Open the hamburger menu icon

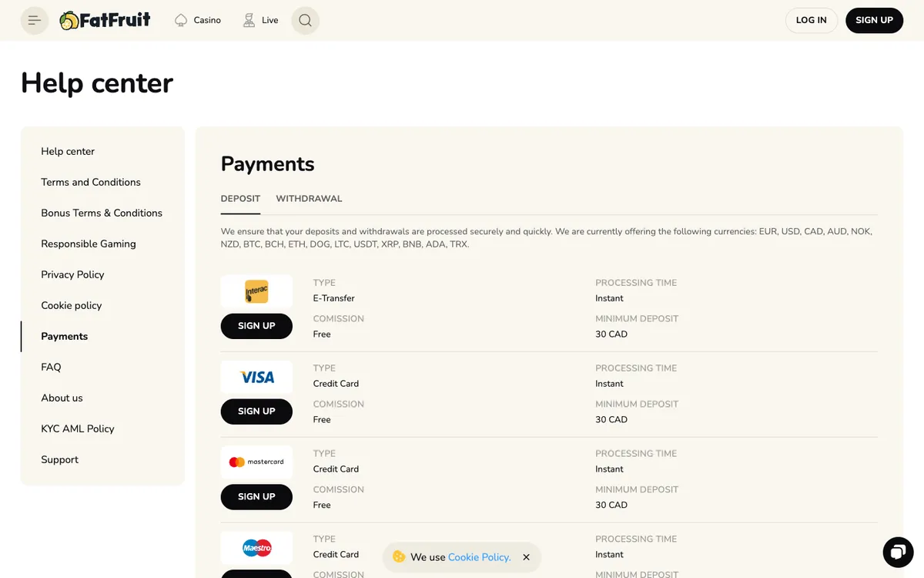pos(35,20)
